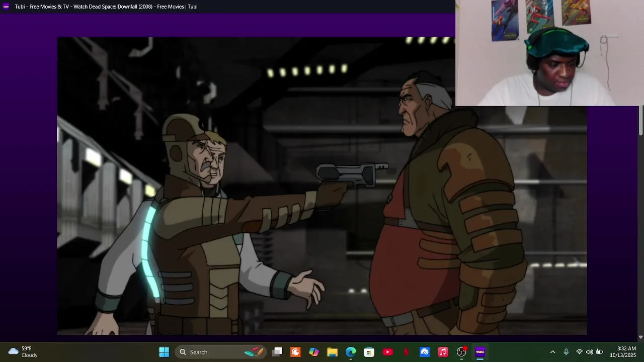This screenshot has height=362, width=644.
Task: Open Paramount+ app on taskbar
Action: 425,352
